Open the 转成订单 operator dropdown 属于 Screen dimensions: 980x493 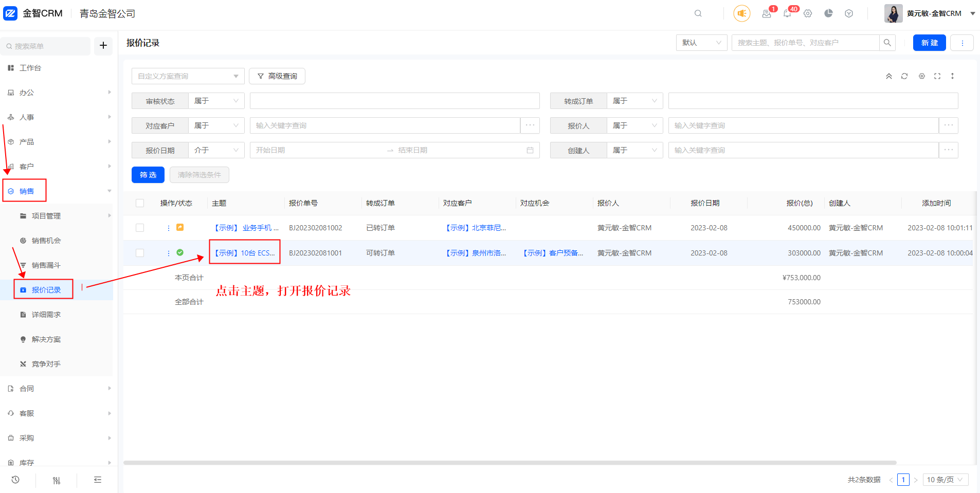point(635,101)
